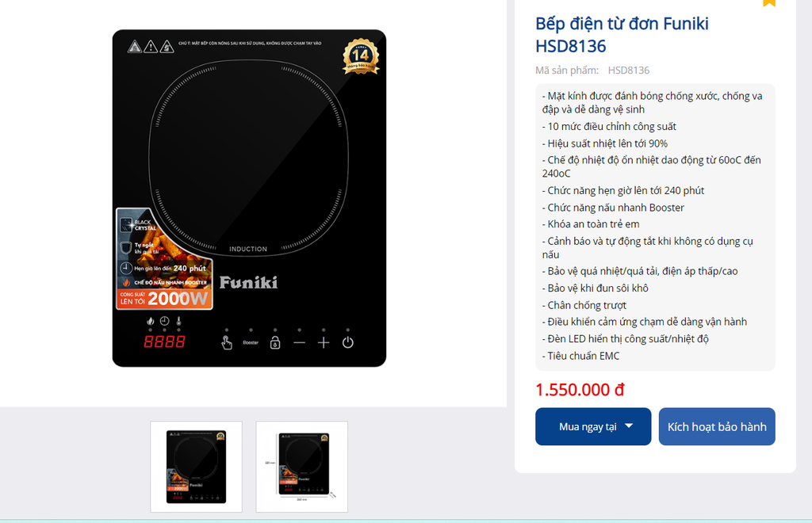Click the plus icon on the cooktop panel
The image size is (812, 523).
[x=324, y=342]
